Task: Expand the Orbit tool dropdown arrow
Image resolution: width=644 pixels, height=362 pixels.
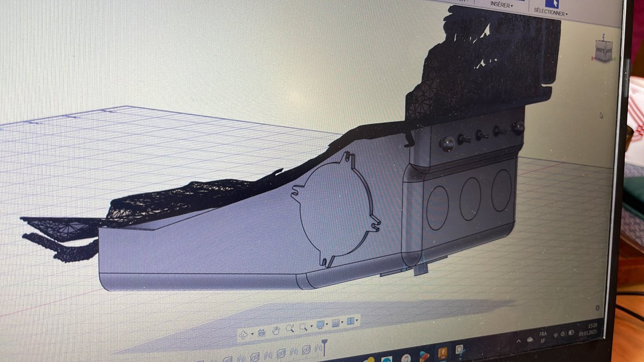Action: (x=251, y=334)
